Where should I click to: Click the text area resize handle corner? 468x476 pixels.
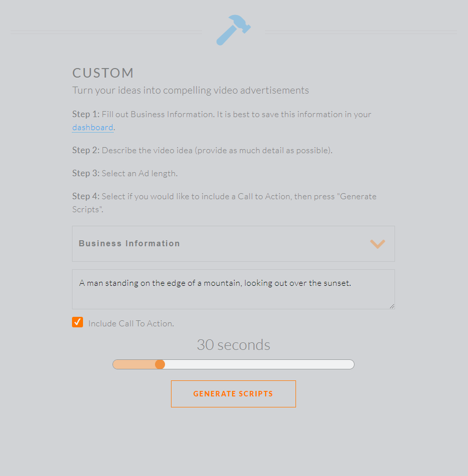[392, 306]
